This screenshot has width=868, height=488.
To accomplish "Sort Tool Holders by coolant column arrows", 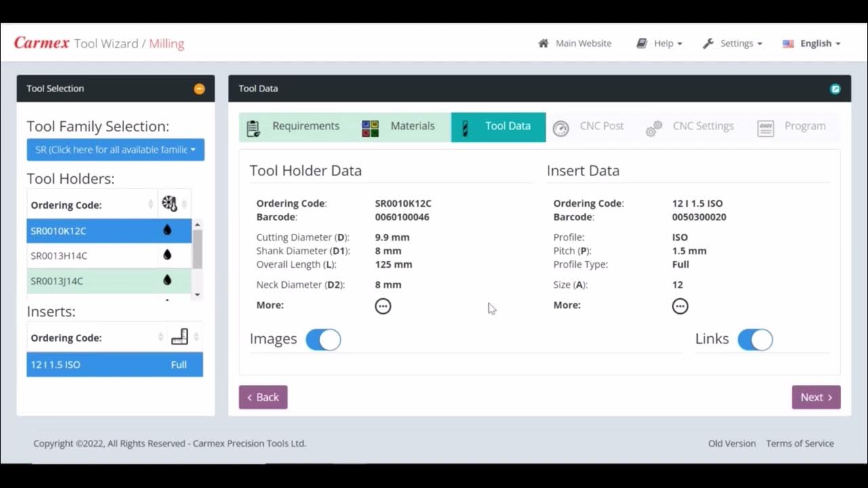I will click(x=184, y=204).
